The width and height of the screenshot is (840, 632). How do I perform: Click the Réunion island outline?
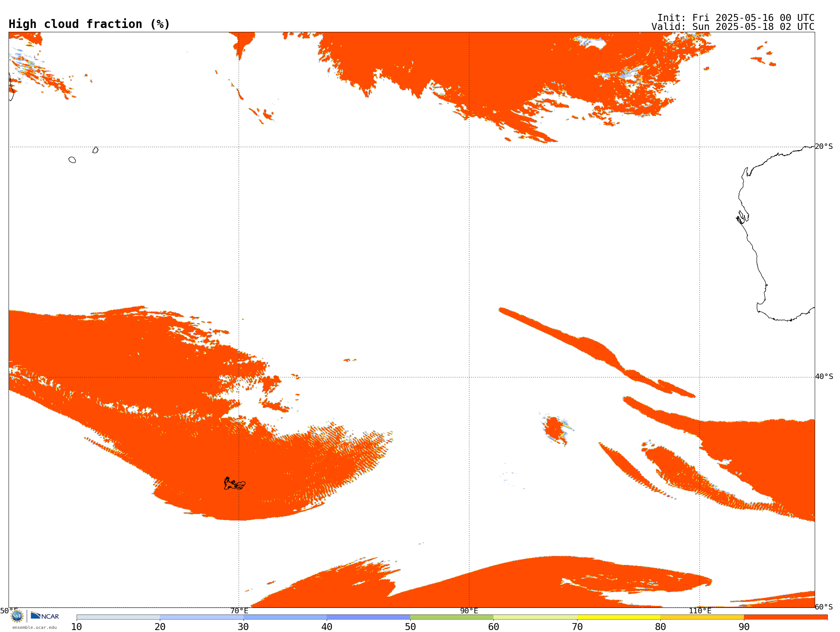[x=72, y=160]
